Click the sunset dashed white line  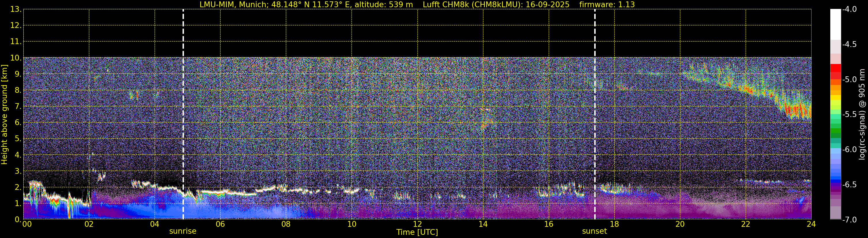595,114
